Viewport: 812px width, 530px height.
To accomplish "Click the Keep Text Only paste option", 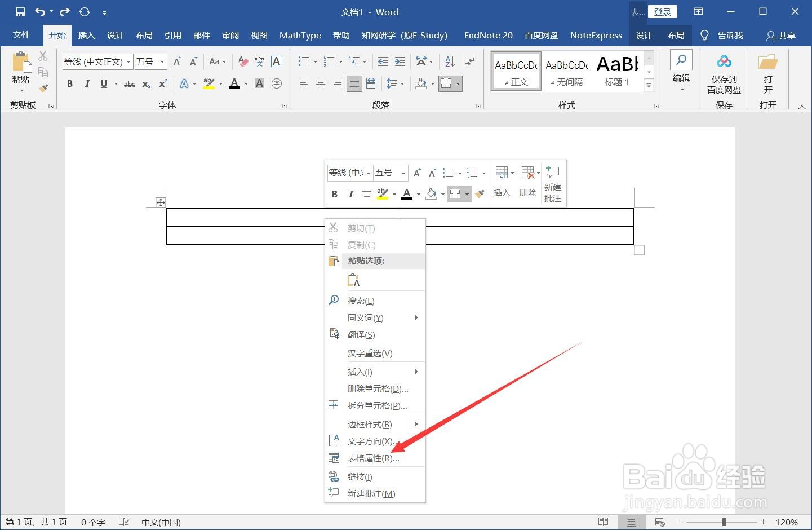I will (x=353, y=280).
